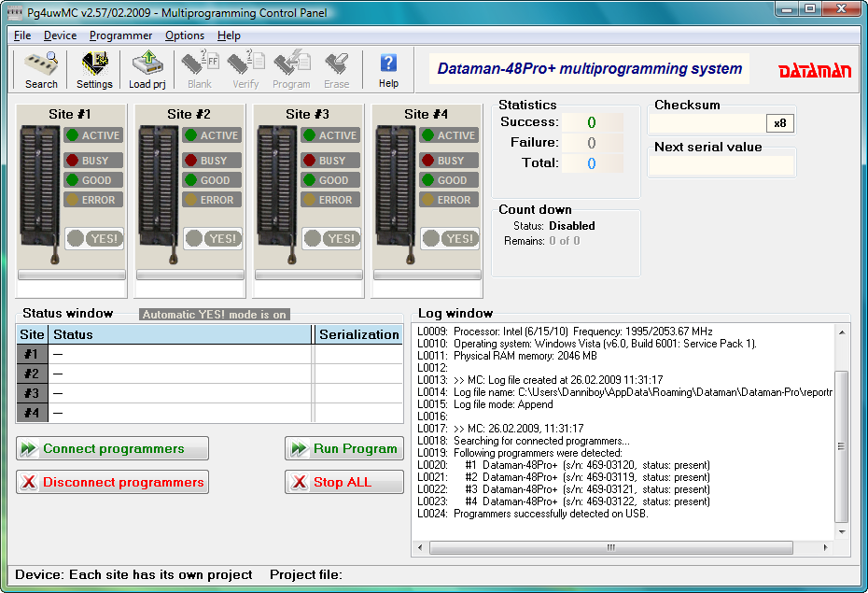Activate YES! on Site #4
The width and height of the screenshot is (868, 593).
(450, 238)
